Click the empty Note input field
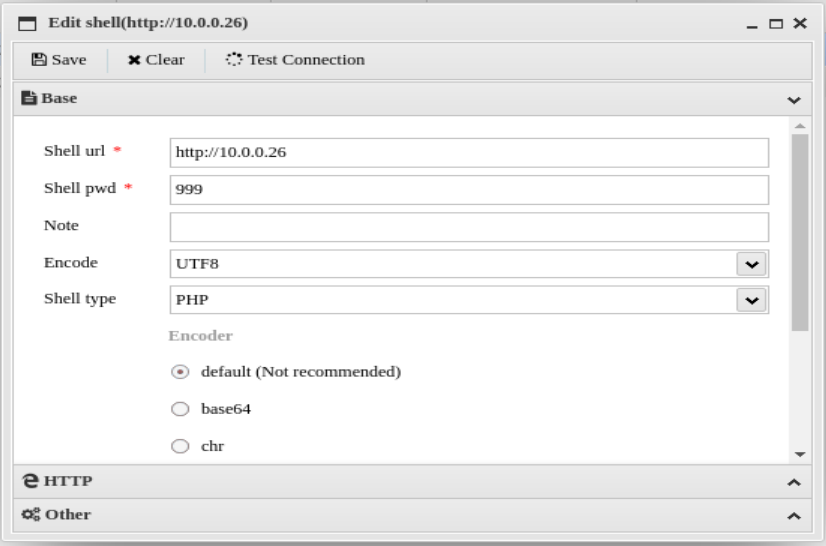This screenshot has height=546, width=826. (468, 227)
